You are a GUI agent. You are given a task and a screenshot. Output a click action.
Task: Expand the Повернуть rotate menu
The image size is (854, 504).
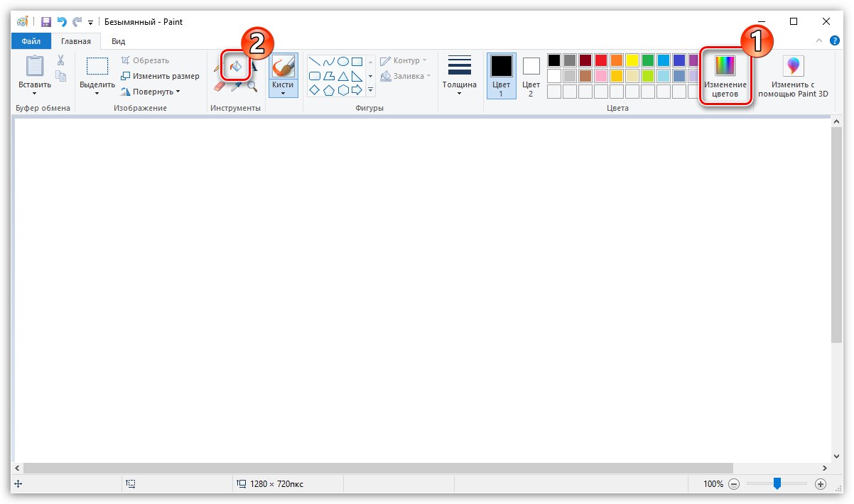coord(178,92)
